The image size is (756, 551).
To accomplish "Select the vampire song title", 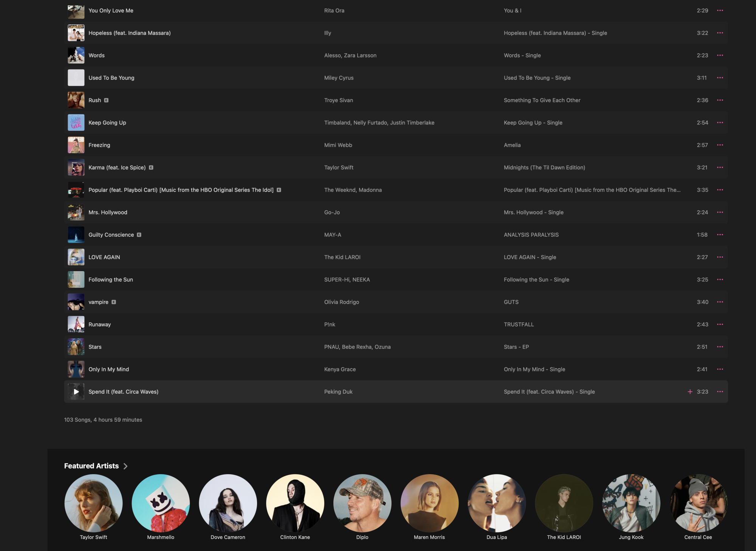I will [98, 302].
